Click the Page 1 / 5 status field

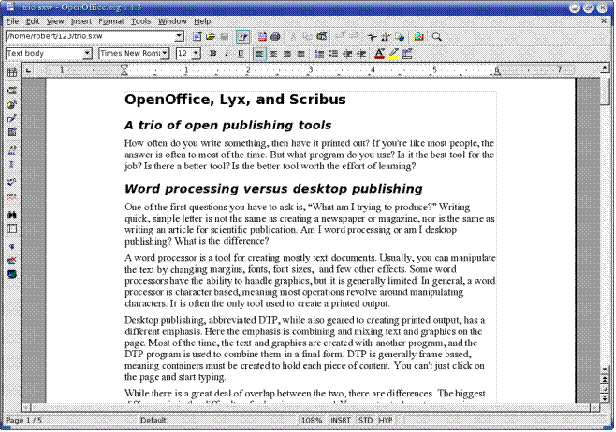pyautogui.click(x=24, y=420)
